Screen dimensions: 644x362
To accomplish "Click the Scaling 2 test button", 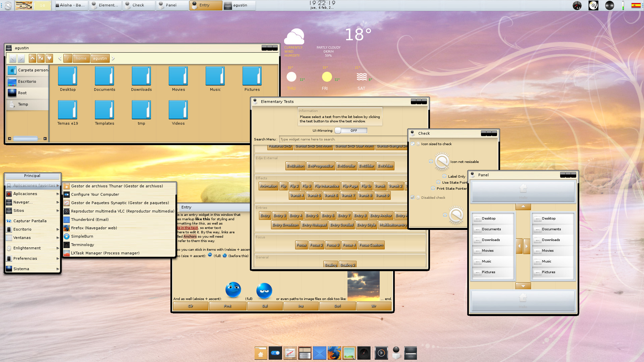I will click(347, 265).
